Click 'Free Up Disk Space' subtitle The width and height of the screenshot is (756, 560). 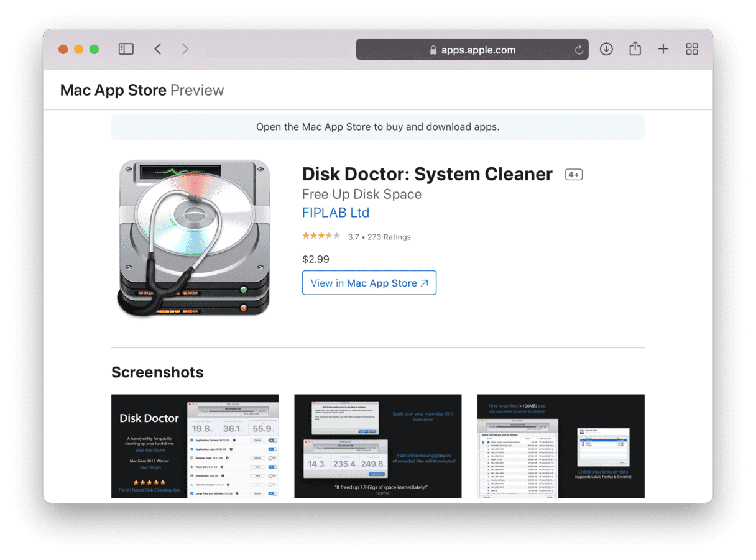pos(362,194)
